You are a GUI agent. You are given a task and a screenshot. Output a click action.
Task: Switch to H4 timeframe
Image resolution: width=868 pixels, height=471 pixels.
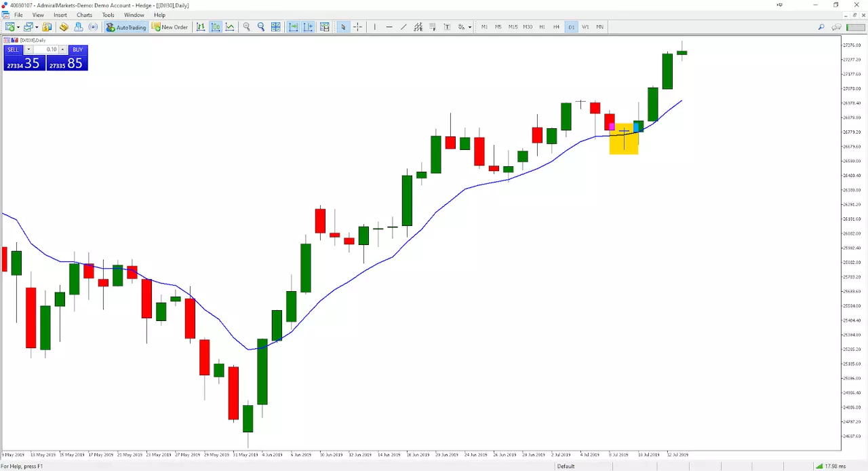[x=556, y=27]
